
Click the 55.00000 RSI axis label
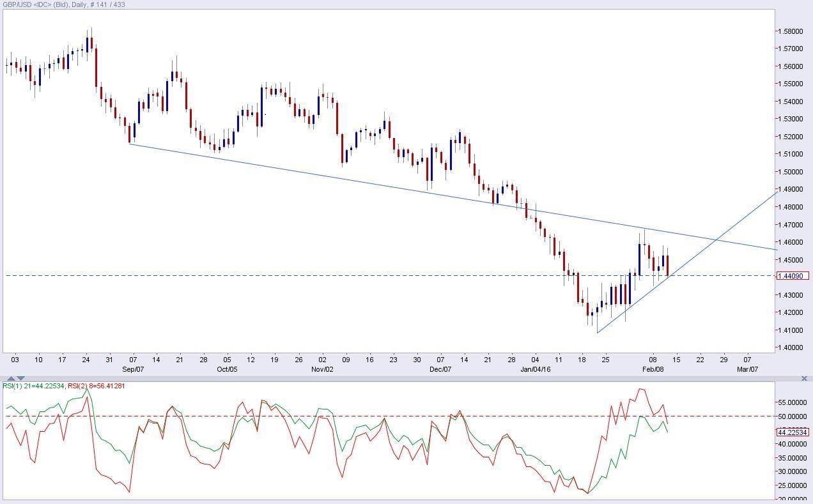coord(792,402)
